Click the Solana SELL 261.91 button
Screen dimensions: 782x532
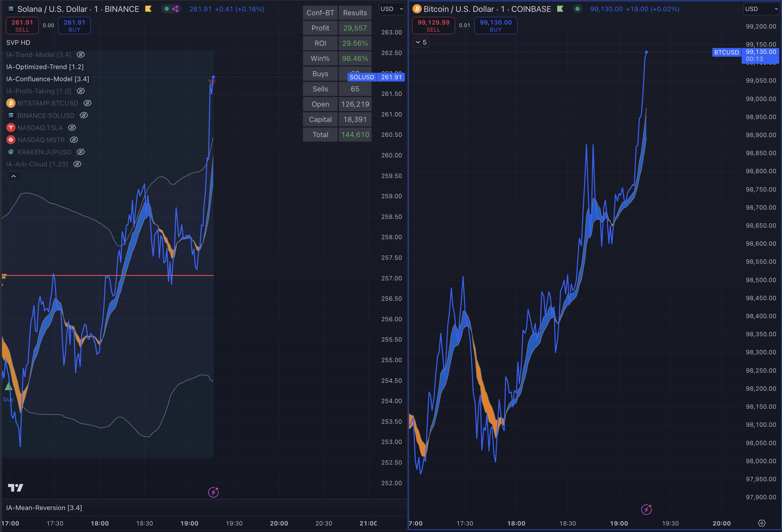22,26
